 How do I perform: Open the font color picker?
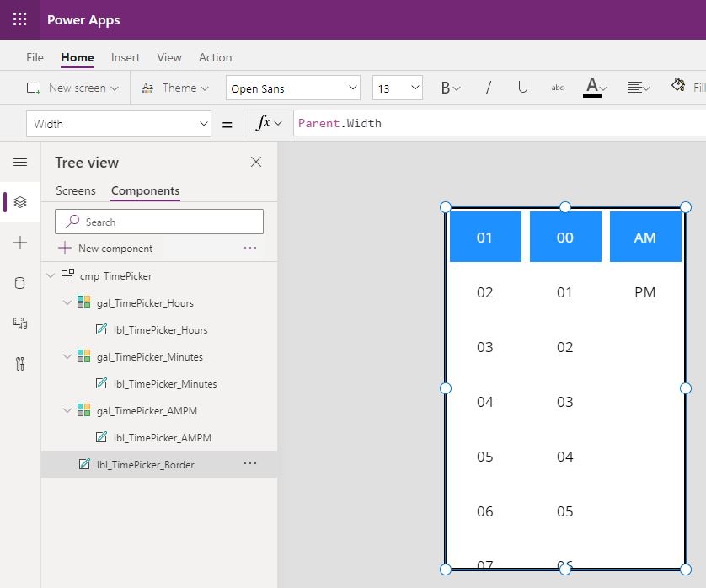[595, 87]
